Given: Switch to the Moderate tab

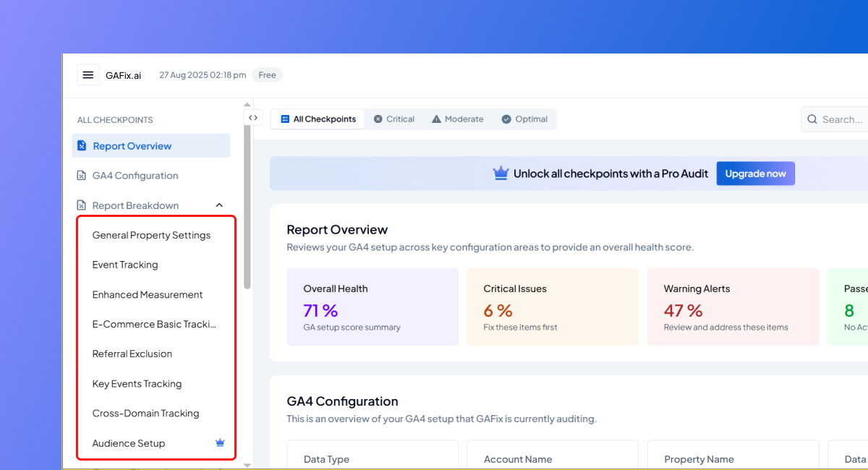Looking at the screenshot, I should coord(457,119).
